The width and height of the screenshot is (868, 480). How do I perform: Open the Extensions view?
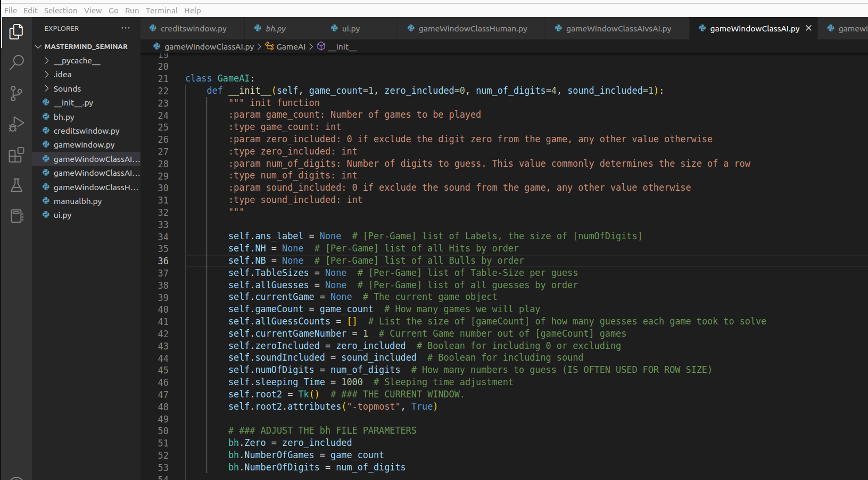pos(16,154)
